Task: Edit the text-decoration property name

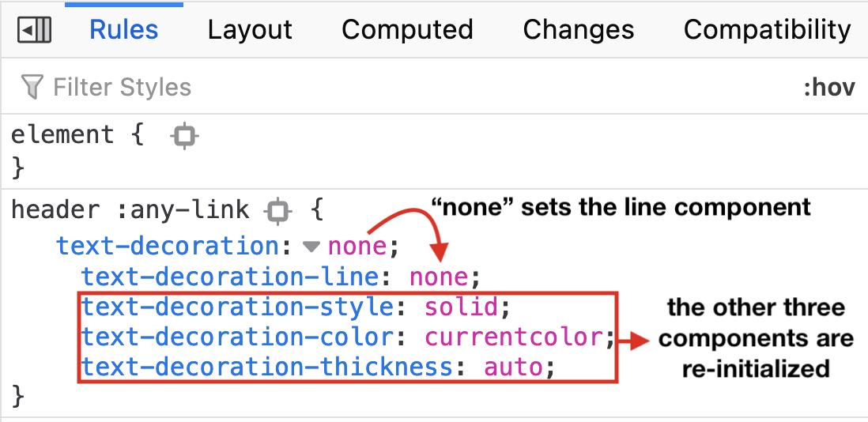Action: click(x=168, y=247)
